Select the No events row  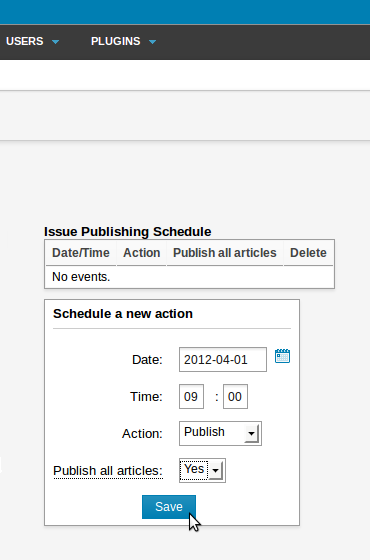189,277
